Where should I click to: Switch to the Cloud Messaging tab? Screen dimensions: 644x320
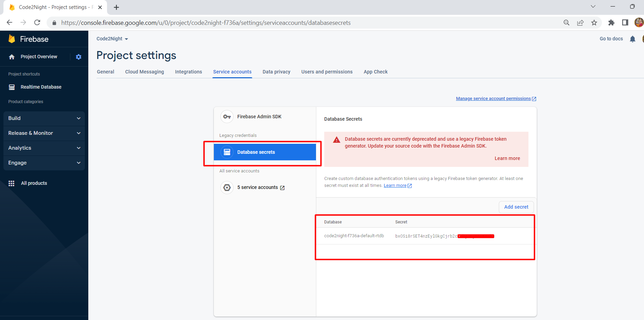click(x=145, y=72)
